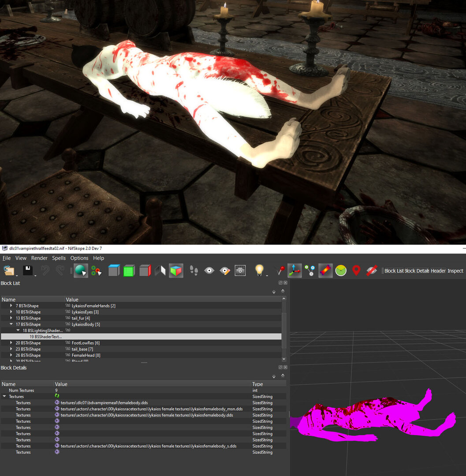Expand the 7 BSTriShape node

(11, 305)
